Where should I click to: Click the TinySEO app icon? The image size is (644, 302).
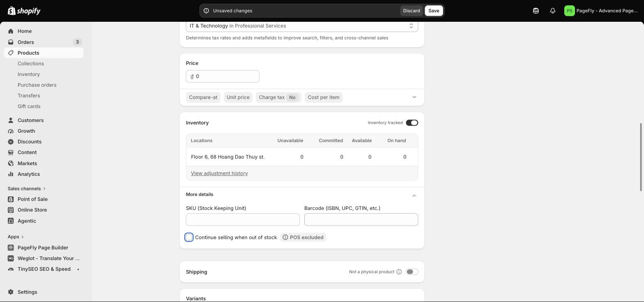[x=11, y=269]
